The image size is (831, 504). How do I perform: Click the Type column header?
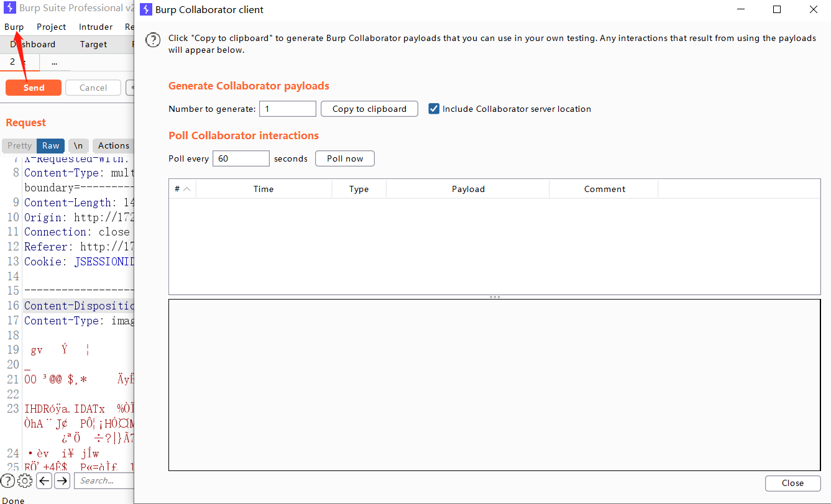pyautogui.click(x=359, y=189)
